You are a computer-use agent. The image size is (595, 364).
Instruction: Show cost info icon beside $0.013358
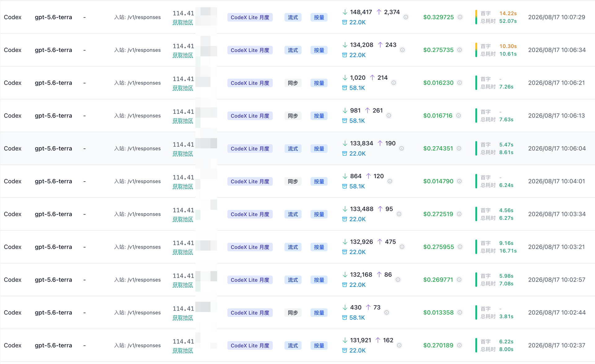[460, 313]
